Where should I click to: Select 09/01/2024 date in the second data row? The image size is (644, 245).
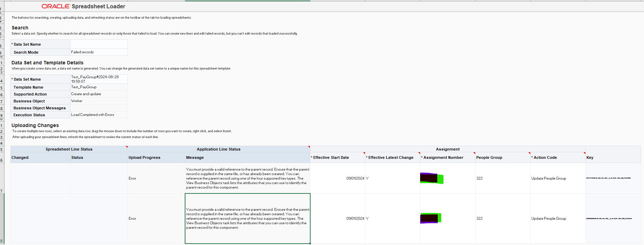click(338, 218)
